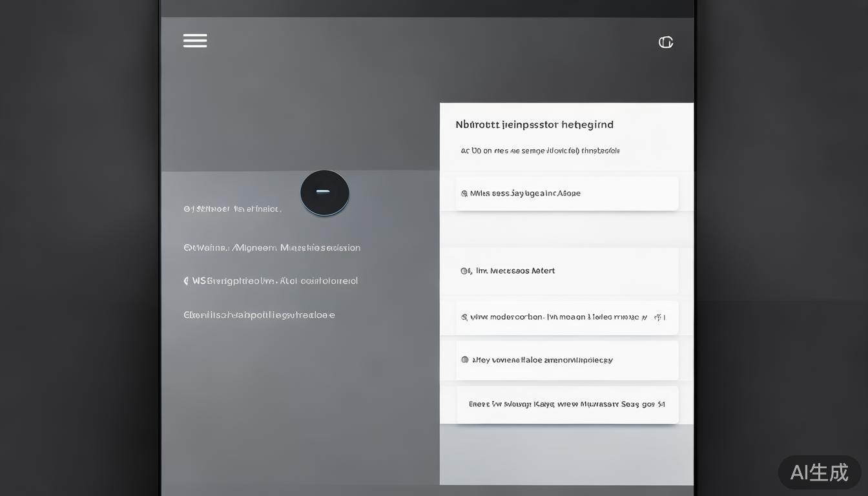Image resolution: width=868 pixels, height=496 pixels.
Task: Select the first left-side menu item text
Action: click(232, 209)
